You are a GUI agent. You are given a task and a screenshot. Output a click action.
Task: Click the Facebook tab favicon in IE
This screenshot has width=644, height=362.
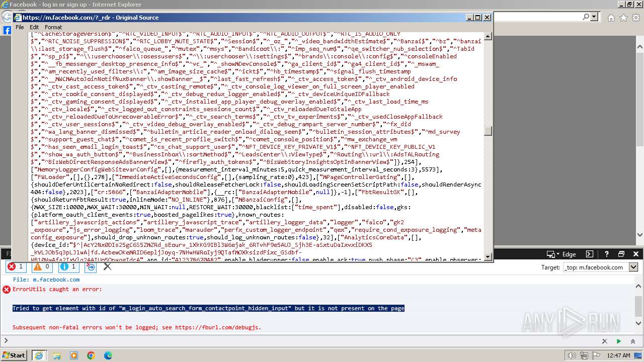click(7, 30)
